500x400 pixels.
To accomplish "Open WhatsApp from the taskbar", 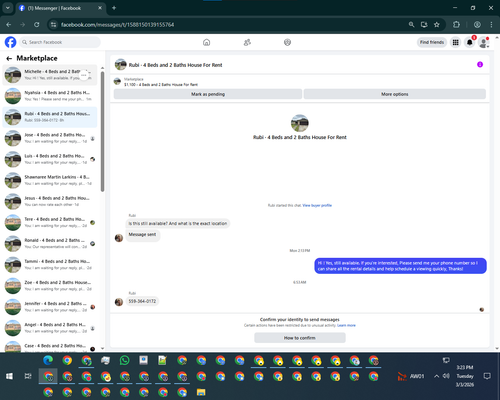I will (x=125, y=360).
